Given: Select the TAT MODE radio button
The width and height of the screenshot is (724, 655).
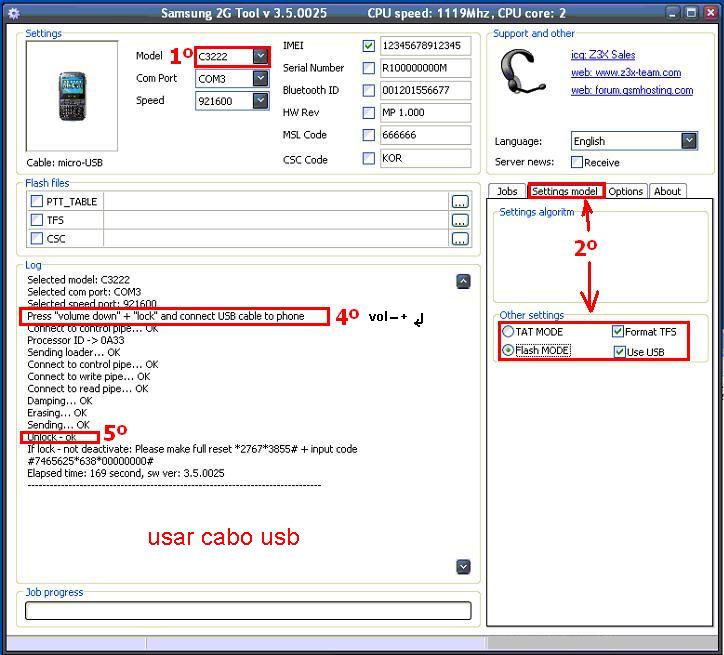Looking at the screenshot, I should [508, 331].
